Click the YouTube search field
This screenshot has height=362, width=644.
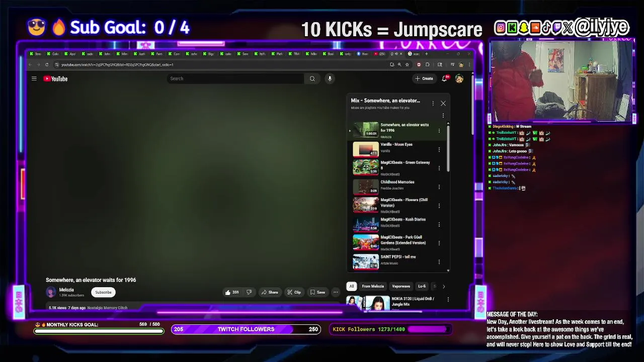coord(235,78)
